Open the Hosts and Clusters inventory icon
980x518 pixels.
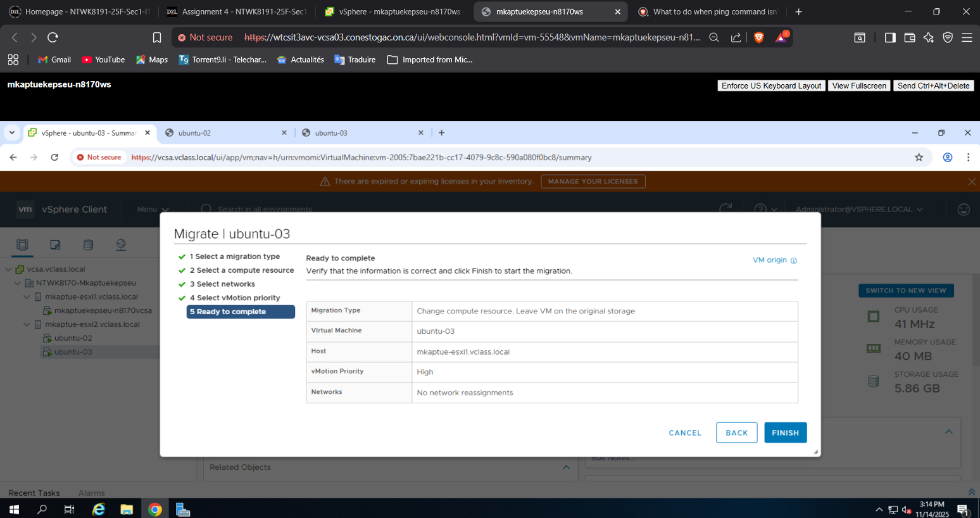tap(22, 245)
